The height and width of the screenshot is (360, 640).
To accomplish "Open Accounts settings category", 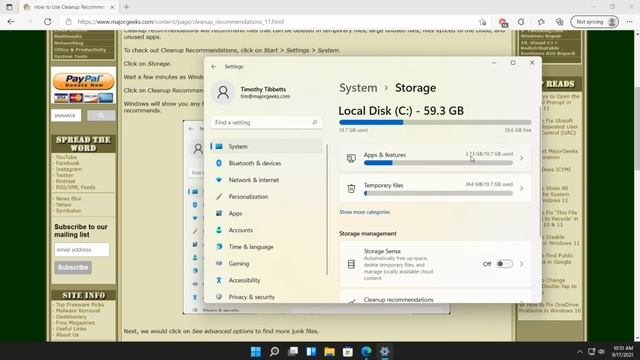I will point(266,230).
